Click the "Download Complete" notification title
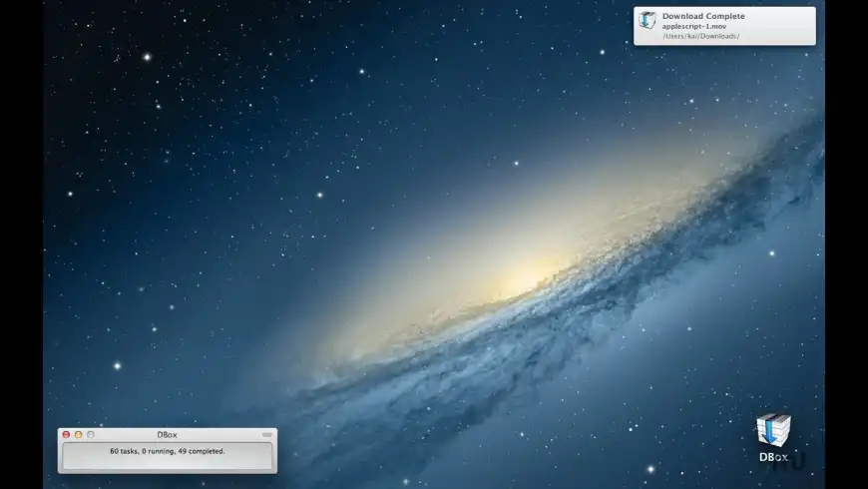 tap(703, 16)
